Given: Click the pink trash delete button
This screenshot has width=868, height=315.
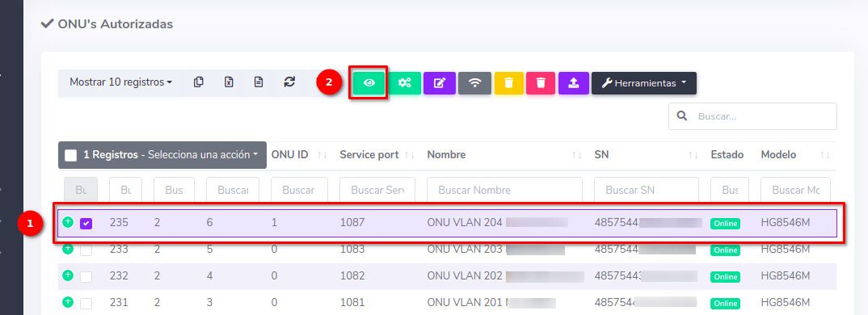Looking at the screenshot, I should coord(541,83).
